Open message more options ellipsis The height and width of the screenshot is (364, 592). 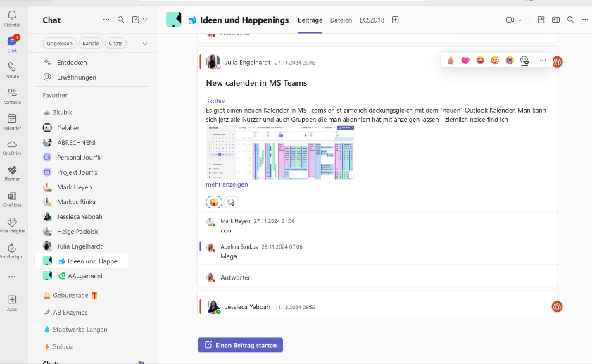(543, 61)
